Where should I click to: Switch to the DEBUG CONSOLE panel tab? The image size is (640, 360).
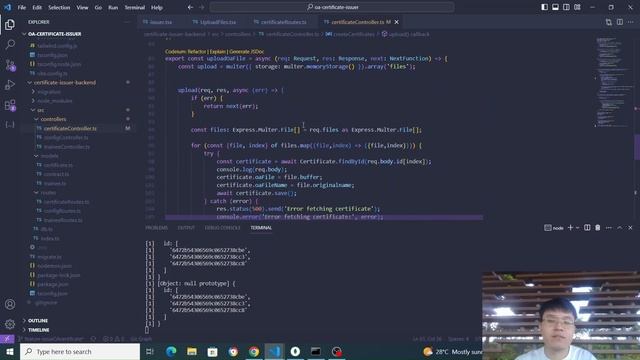pyautogui.click(x=222, y=228)
